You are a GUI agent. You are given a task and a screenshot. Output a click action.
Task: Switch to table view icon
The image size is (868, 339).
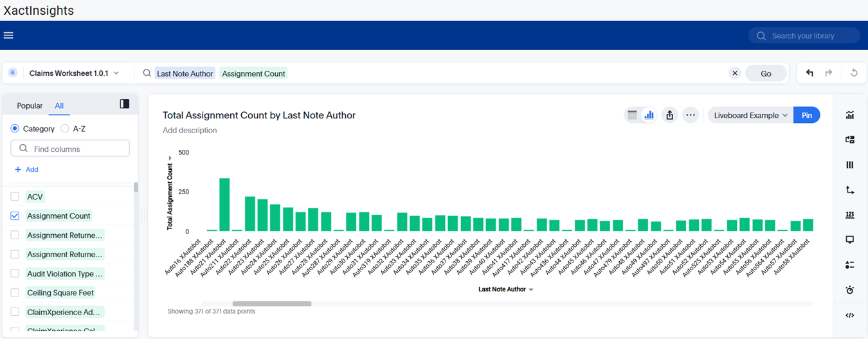[x=633, y=115]
